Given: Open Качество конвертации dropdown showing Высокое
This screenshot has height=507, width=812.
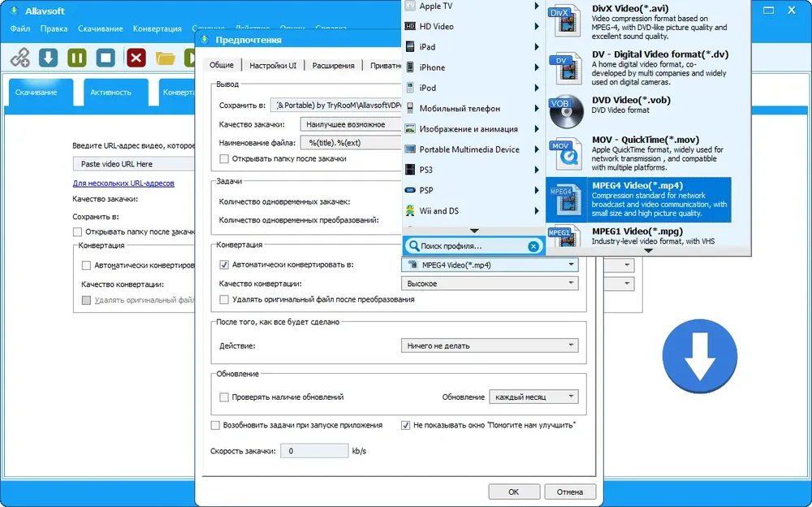Looking at the screenshot, I should 490,284.
